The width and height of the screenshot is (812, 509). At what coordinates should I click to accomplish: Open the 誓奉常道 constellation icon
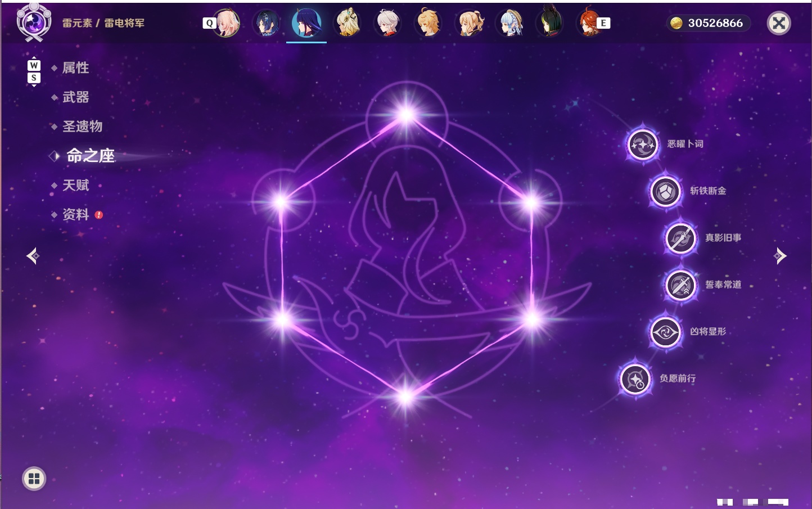pyautogui.click(x=680, y=285)
